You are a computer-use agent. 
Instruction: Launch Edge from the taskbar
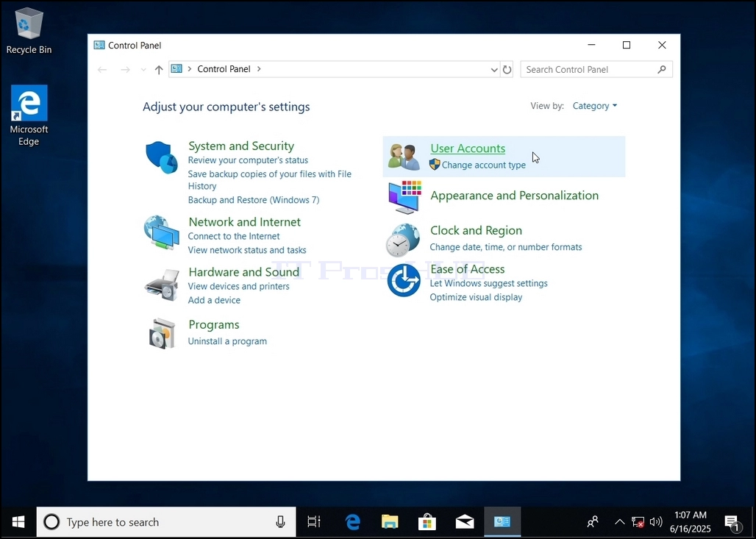pyautogui.click(x=353, y=521)
